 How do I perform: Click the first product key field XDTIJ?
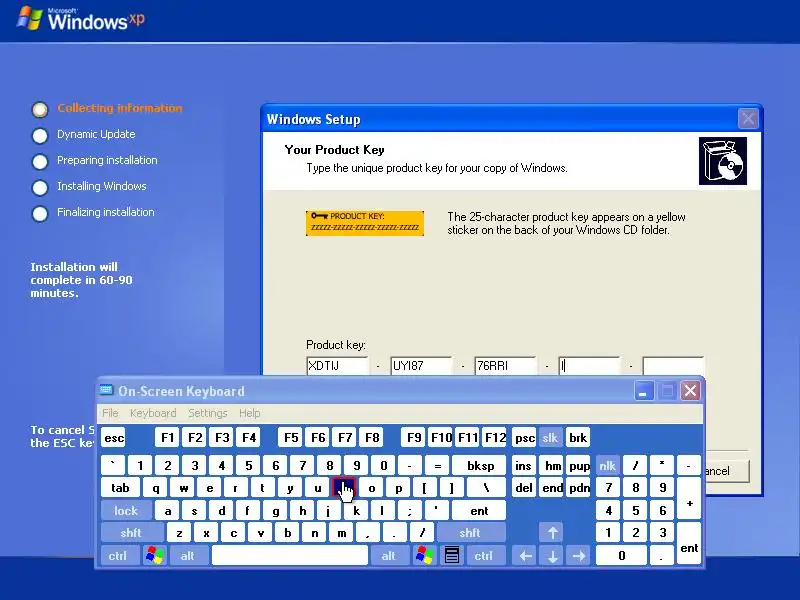(337, 366)
